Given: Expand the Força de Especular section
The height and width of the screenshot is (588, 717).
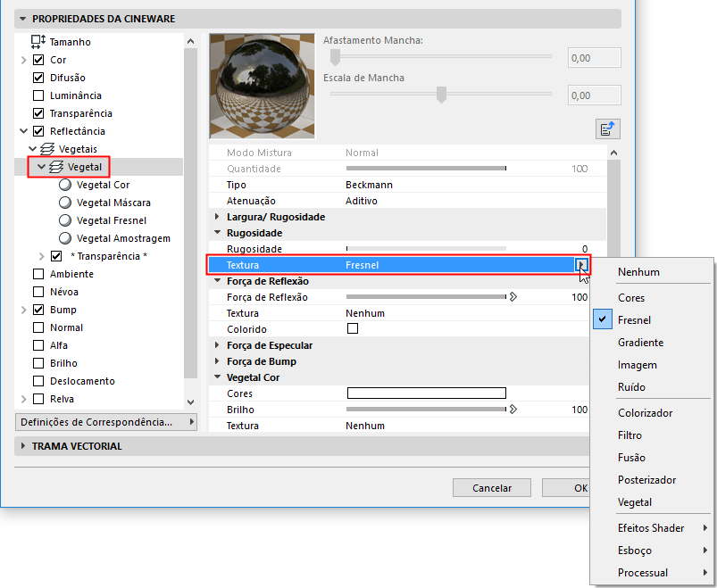Looking at the screenshot, I should (x=218, y=344).
